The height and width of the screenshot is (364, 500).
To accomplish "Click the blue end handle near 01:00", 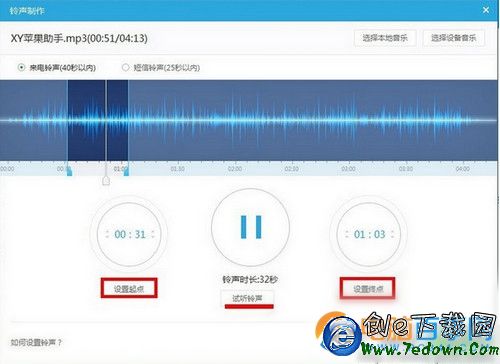I will (x=126, y=171).
